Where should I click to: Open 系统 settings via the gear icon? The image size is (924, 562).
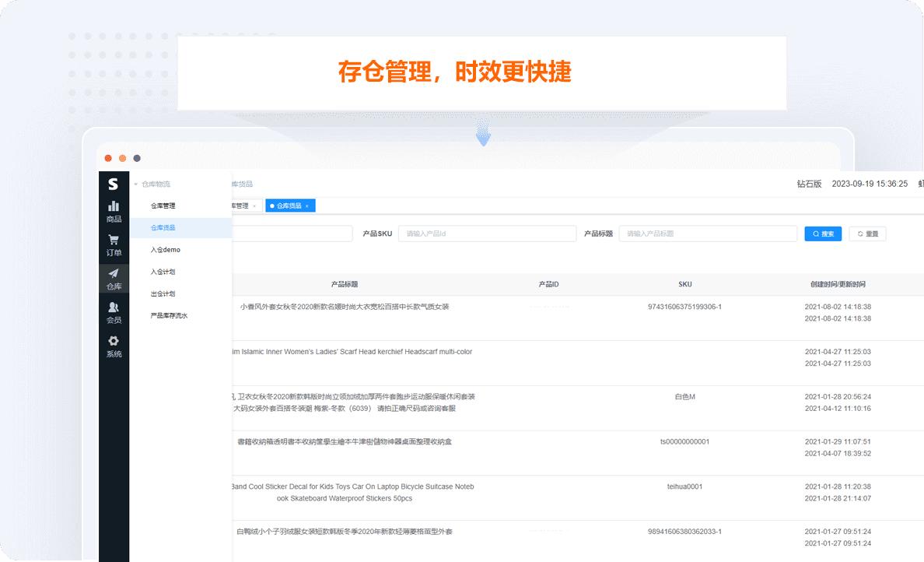click(x=114, y=341)
